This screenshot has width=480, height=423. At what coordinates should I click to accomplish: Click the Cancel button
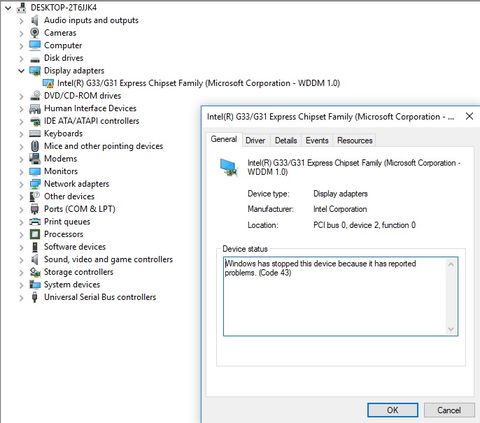point(449,410)
